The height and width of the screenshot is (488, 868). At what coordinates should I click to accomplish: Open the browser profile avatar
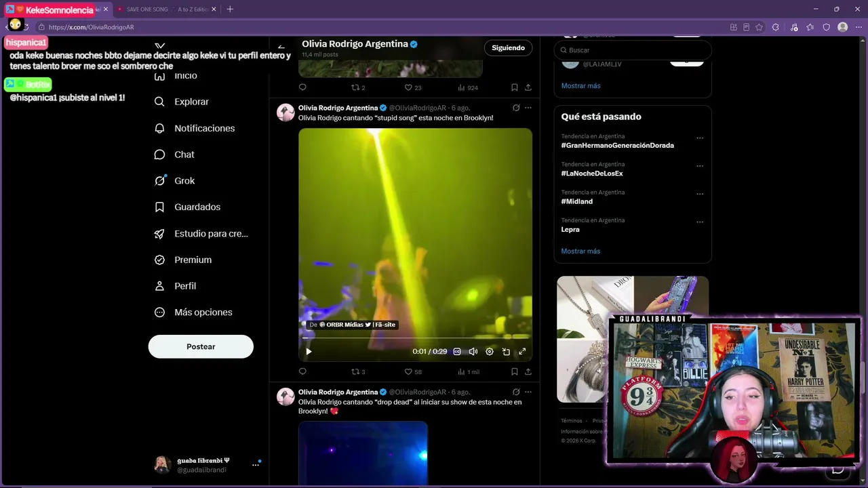[x=842, y=27]
